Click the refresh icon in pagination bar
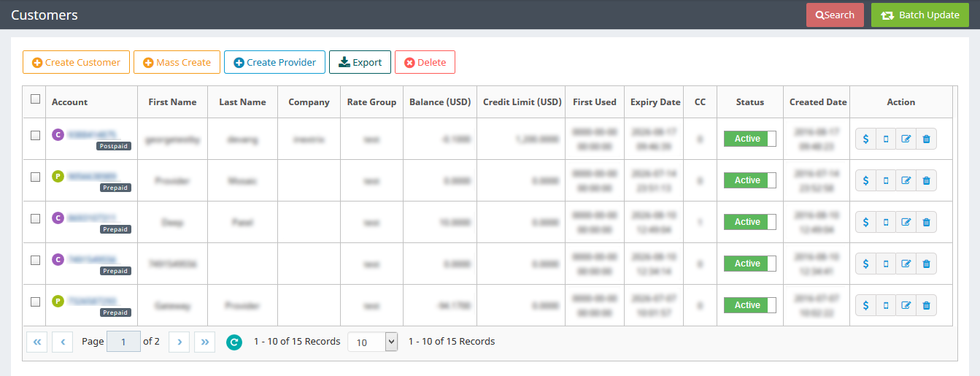980x376 pixels. point(234,342)
